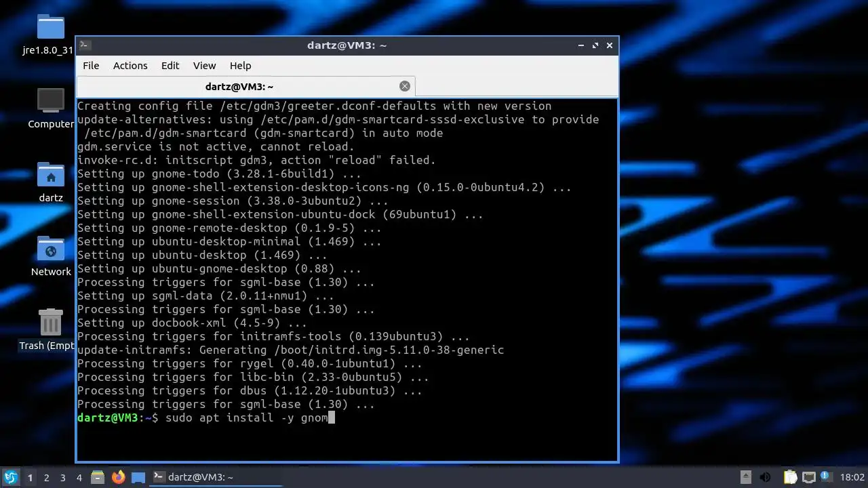Click the line 'Processing triggers for initramfs-tools'
The height and width of the screenshot is (488, 868).
click(273, 336)
